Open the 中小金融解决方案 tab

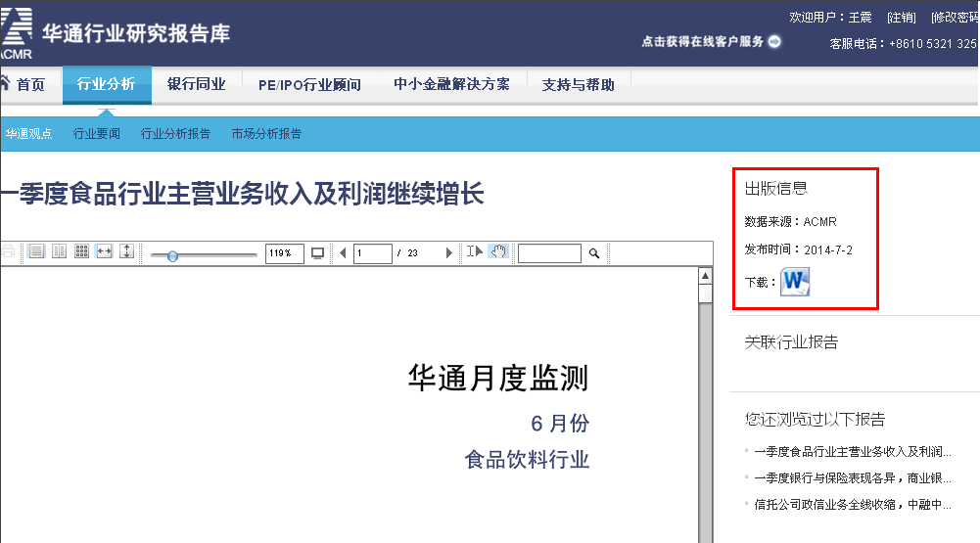[452, 84]
